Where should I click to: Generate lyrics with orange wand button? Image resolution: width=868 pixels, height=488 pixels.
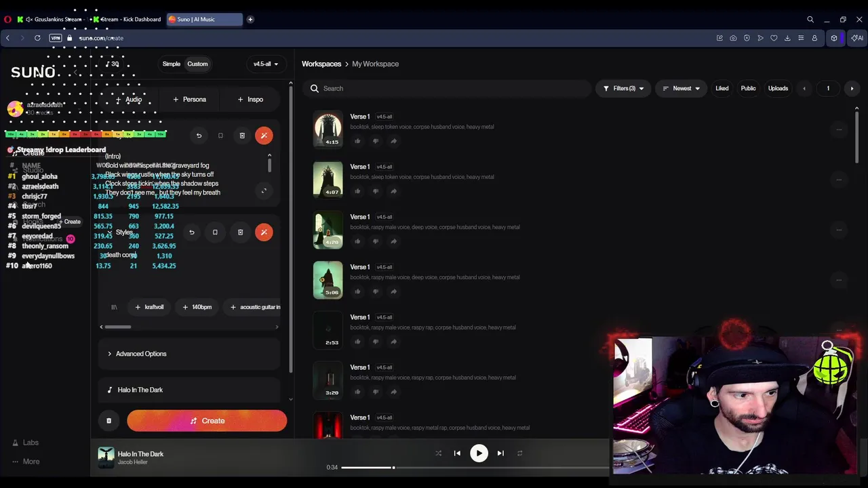click(x=264, y=136)
